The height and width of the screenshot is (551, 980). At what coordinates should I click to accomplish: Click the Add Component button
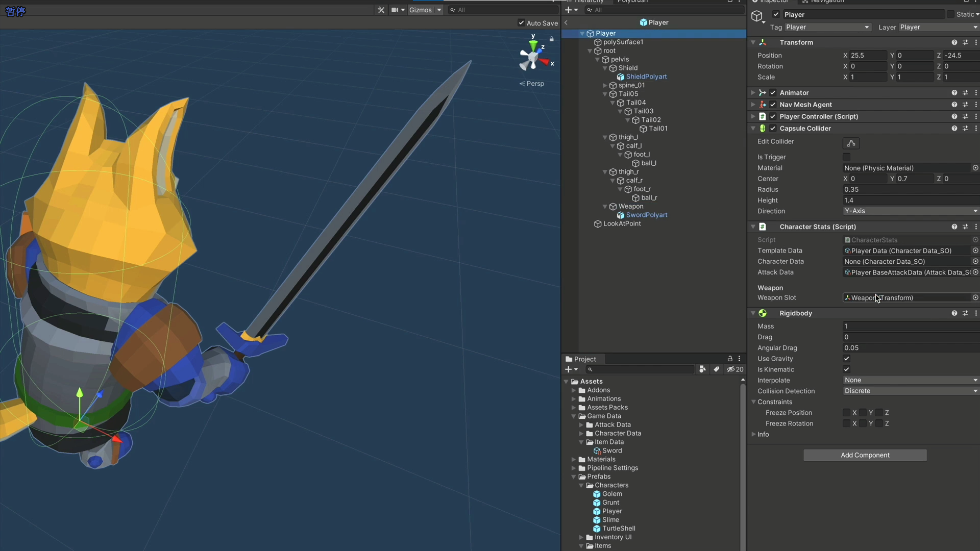pyautogui.click(x=865, y=455)
